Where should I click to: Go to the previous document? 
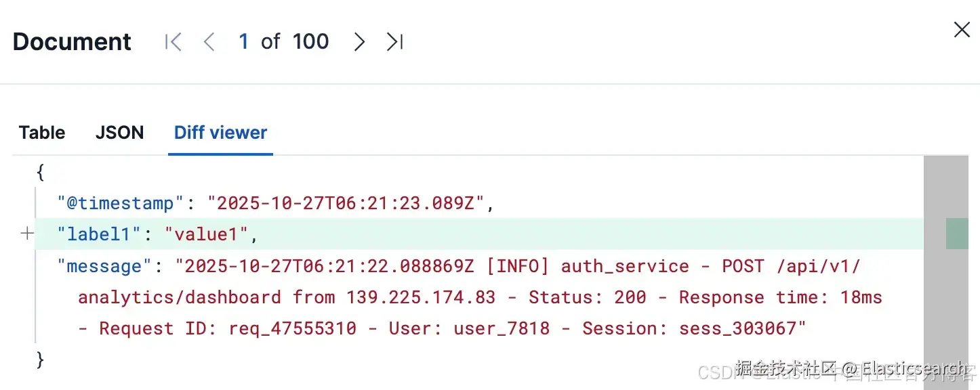tap(209, 42)
